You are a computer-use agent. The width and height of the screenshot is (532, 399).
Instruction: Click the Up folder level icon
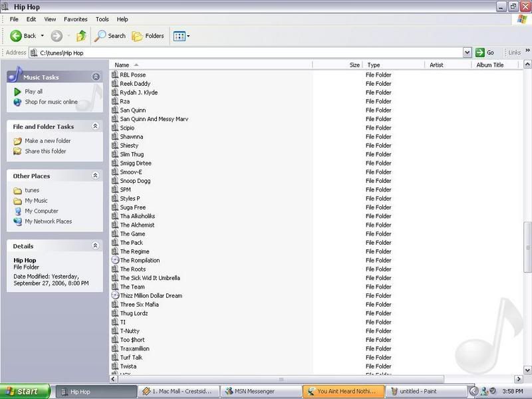pos(81,36)
